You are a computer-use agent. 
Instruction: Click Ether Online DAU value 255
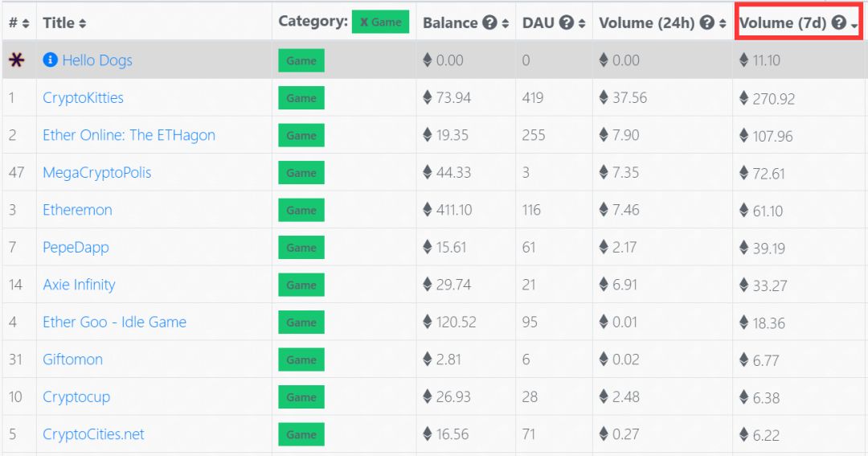click(534, 135)
